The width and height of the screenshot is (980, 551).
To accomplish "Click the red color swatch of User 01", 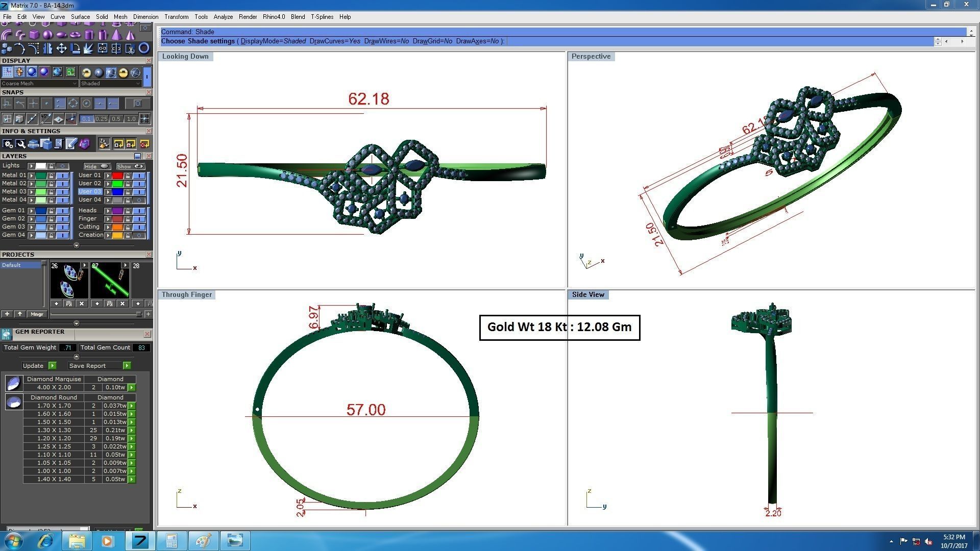I will [x=117, y=176].
